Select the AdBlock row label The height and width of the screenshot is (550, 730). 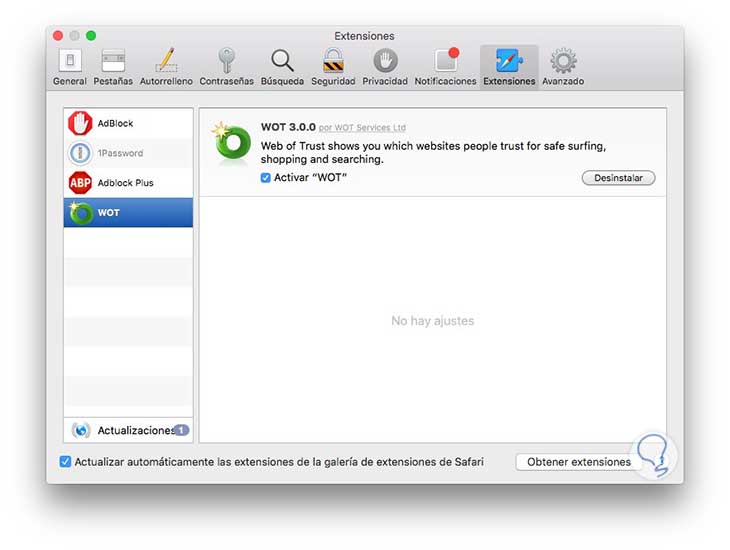click(x=115, y=123)
